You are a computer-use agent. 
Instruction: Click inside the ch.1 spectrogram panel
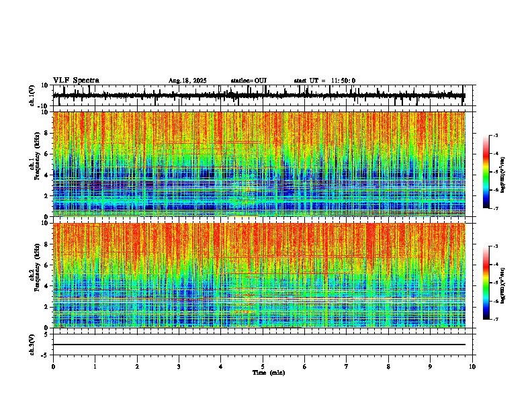(x=259, y=164)
